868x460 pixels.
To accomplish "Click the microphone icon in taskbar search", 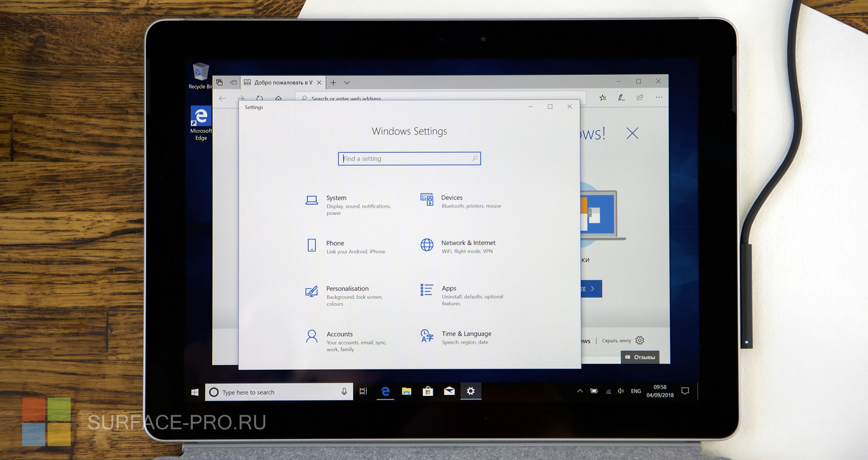I will 344,392.
